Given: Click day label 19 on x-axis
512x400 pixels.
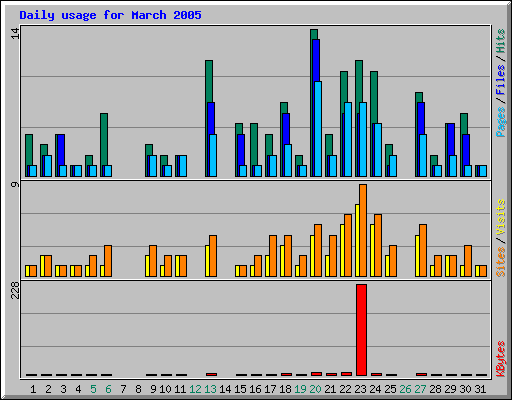Looking at the screenshot, I should (300, 389).
